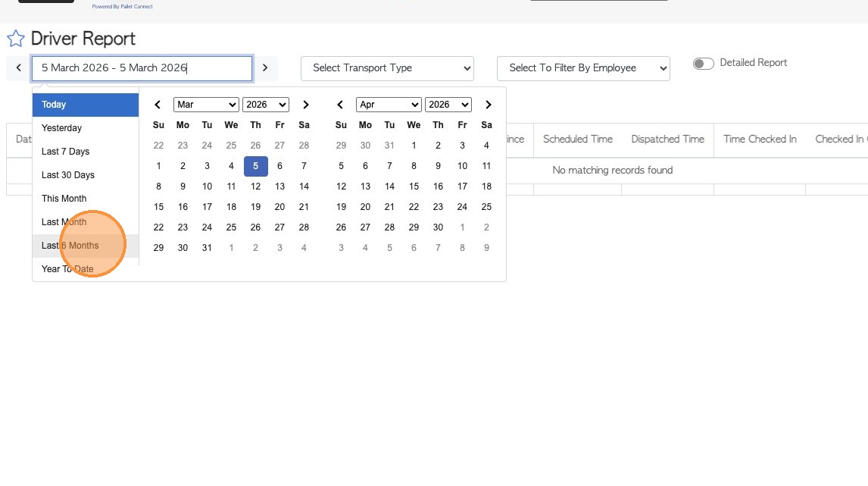Select April 15 in right calendar
Screen dimensions: 868x486
(414, 187)
